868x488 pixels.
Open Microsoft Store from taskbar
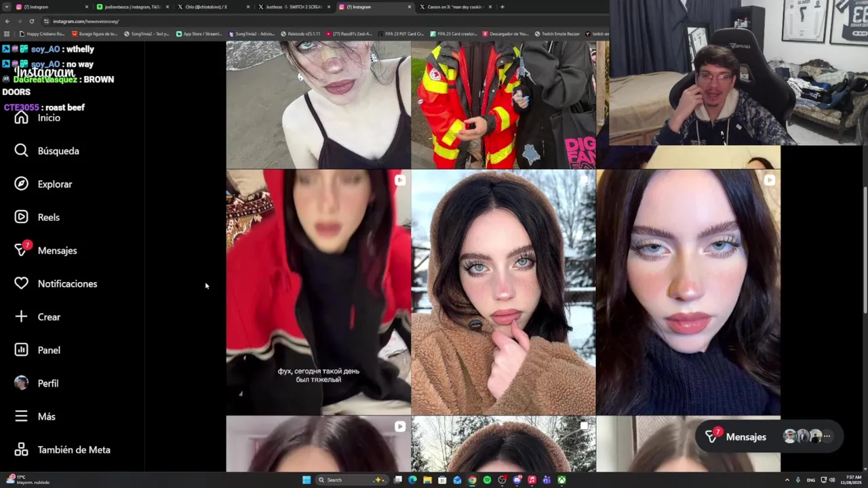pyautogui.click(x=442, y=480)
